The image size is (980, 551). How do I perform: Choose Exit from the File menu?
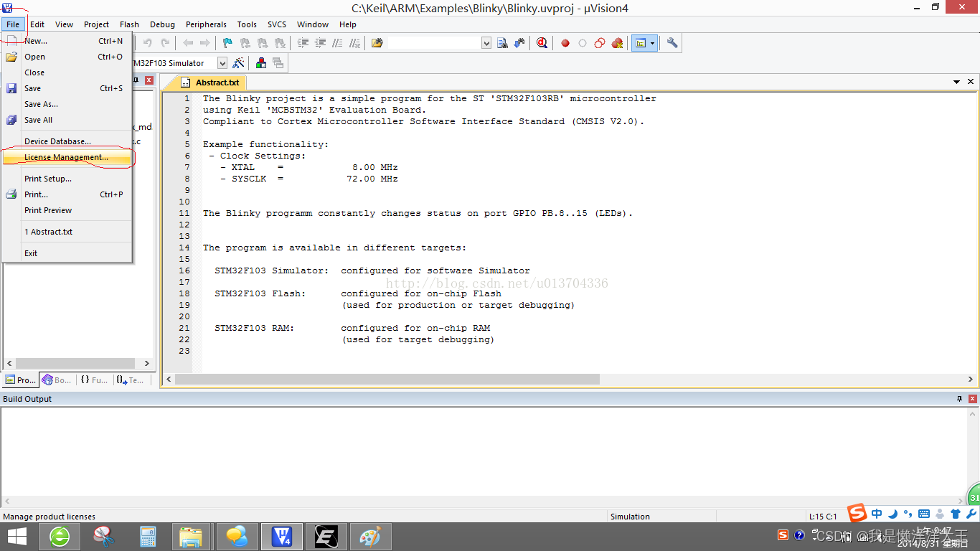pos(67,253)
